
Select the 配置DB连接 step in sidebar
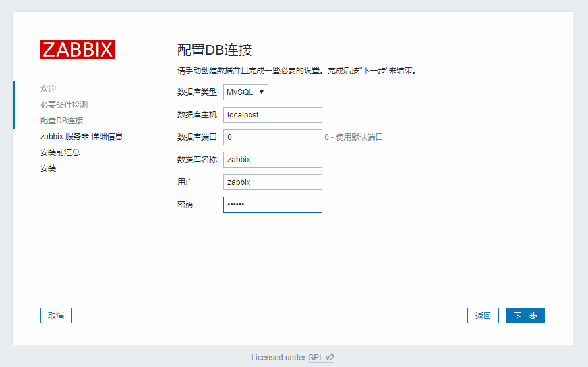coord(61,121)
